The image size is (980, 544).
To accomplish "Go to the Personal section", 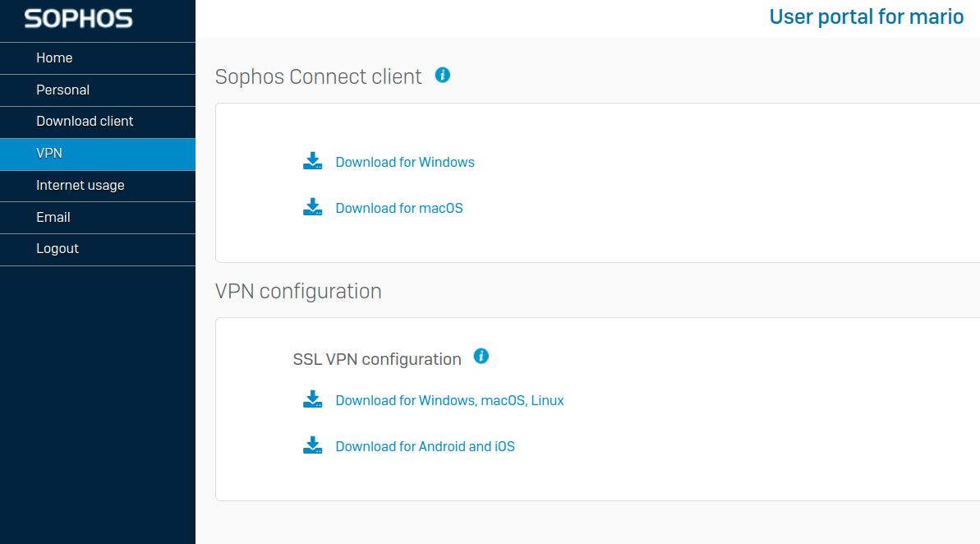I will (x=62, y=90).
